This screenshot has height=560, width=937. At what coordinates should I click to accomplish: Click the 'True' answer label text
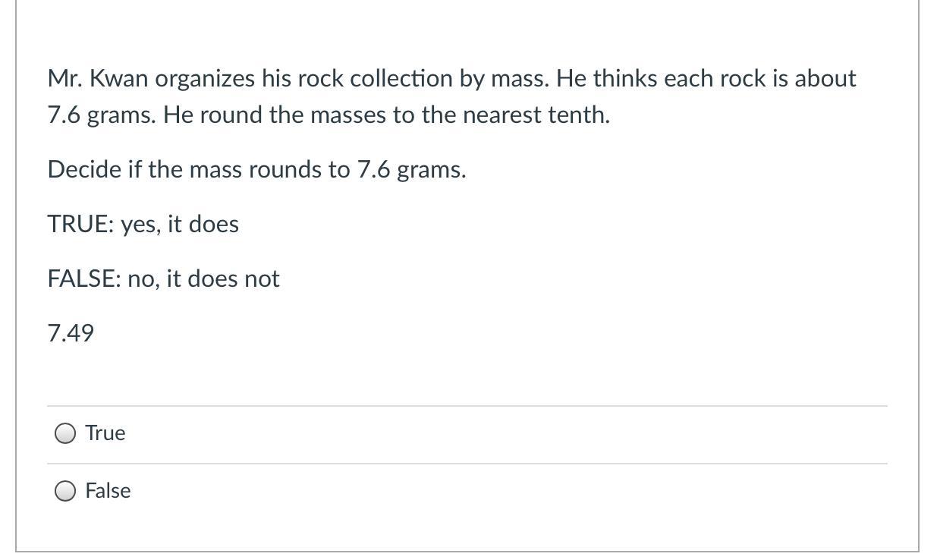[105, 433]
